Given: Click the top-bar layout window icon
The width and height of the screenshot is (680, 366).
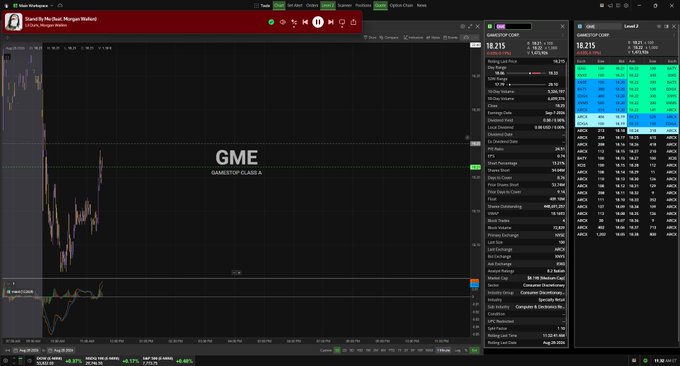Looking at the screenshot, I should coord(618,6).
